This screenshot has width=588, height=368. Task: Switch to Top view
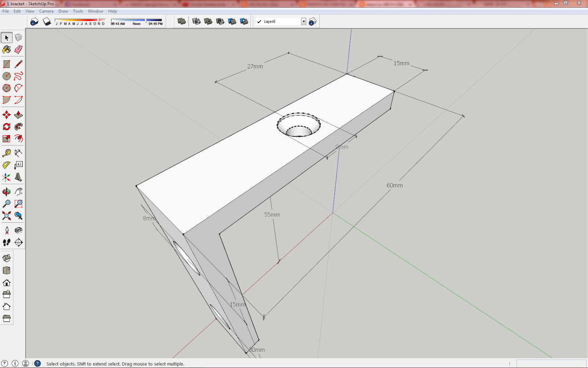(x=7, y=270)
